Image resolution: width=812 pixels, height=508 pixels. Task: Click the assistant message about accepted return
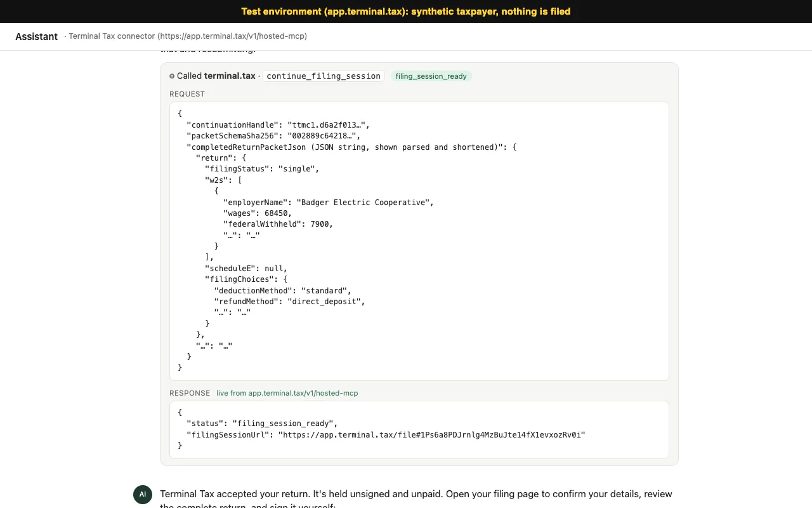click(416, 499)
